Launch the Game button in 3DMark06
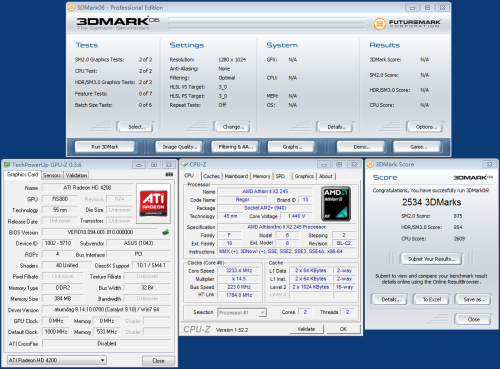 (x=418, y=147)
